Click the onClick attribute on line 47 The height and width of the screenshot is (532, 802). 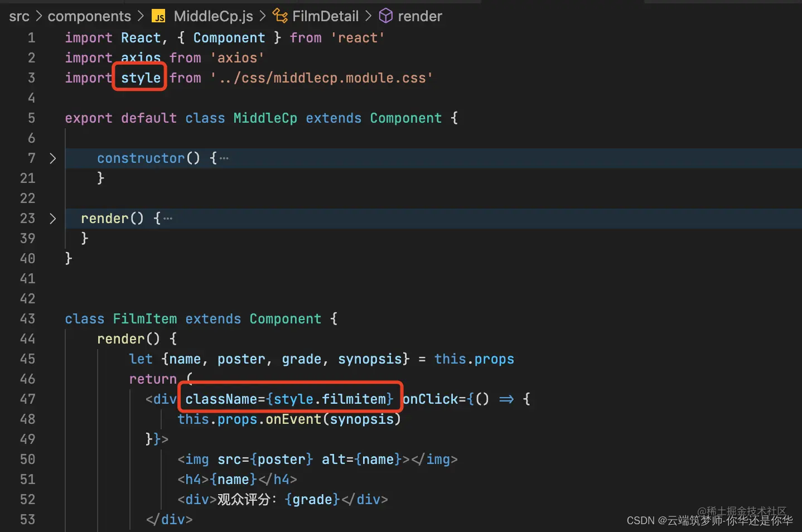pos(430,399)
